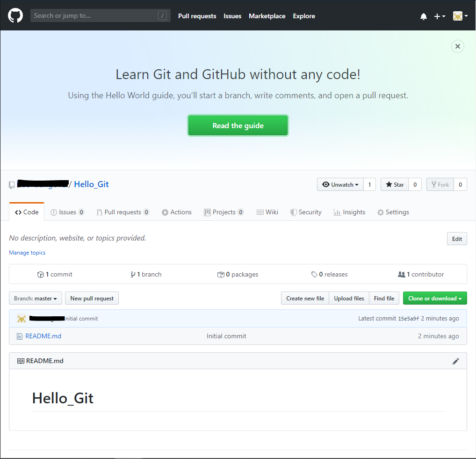Open commit hash 15e5a9f
Screen dimensions: 476x459
pyautogui.click(x=408, y=319)
